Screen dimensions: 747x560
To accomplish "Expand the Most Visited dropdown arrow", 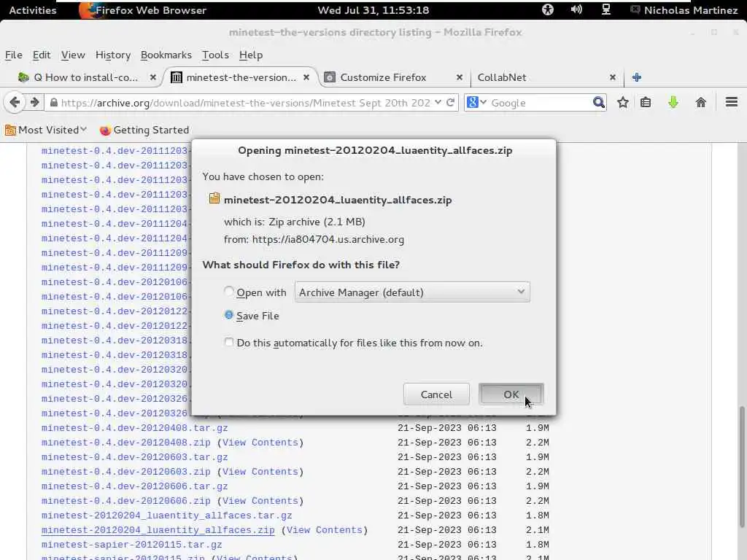I will (84, 130).
